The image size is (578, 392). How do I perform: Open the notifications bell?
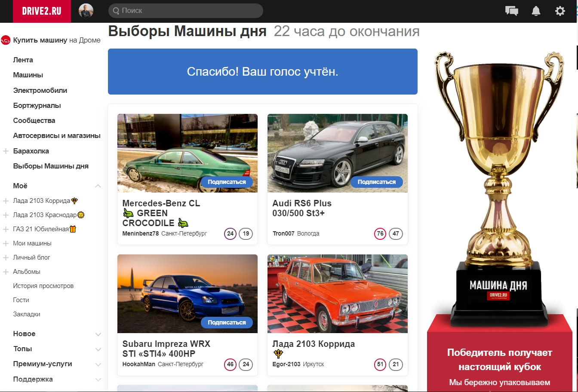click(536, 11)
